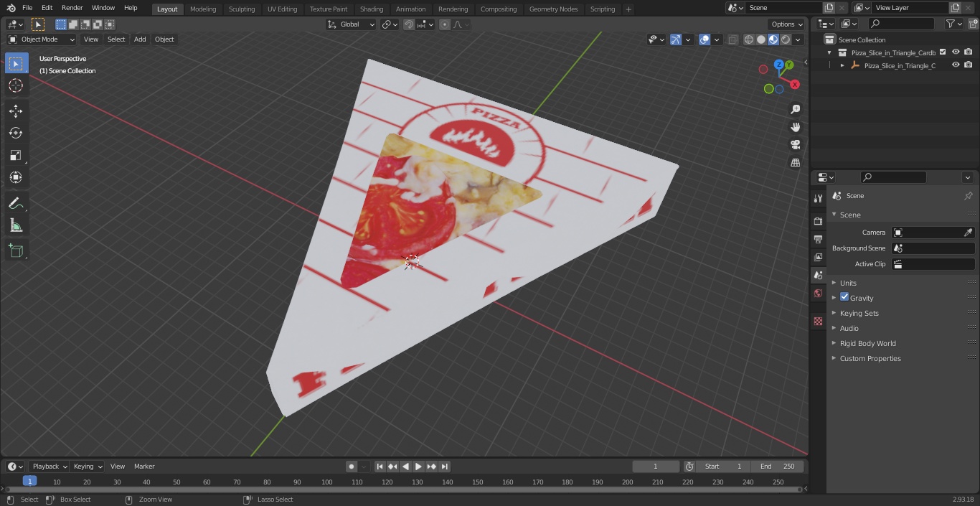Disable rendering for Pizza_Slice_in_Triangle_C object
Screen dimensions: 980x506
(x=969, y=65)
